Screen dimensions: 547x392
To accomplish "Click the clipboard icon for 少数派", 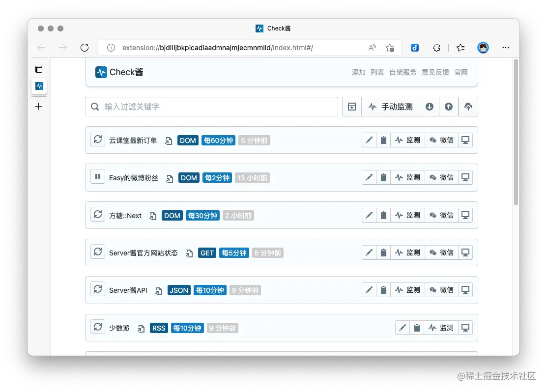I will [417, 328].
